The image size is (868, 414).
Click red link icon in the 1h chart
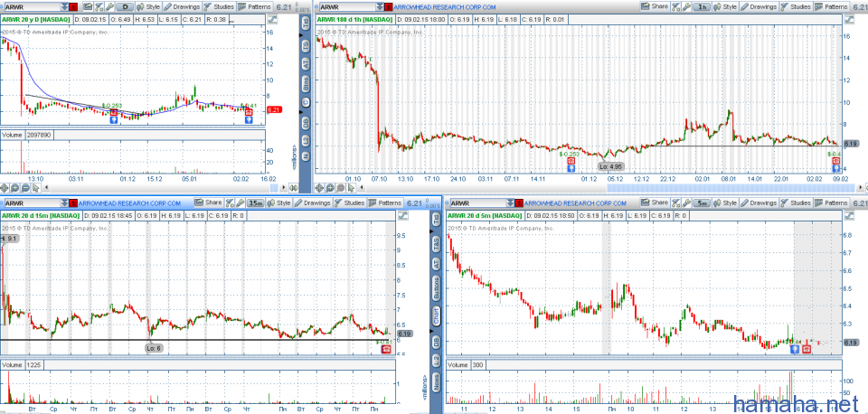pyautogui.click(x=388, y=6)
